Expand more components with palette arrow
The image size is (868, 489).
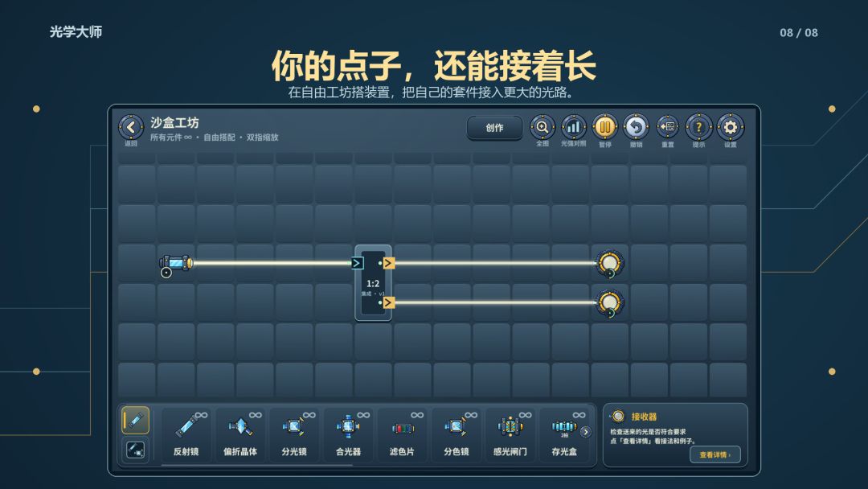point(586,432)
